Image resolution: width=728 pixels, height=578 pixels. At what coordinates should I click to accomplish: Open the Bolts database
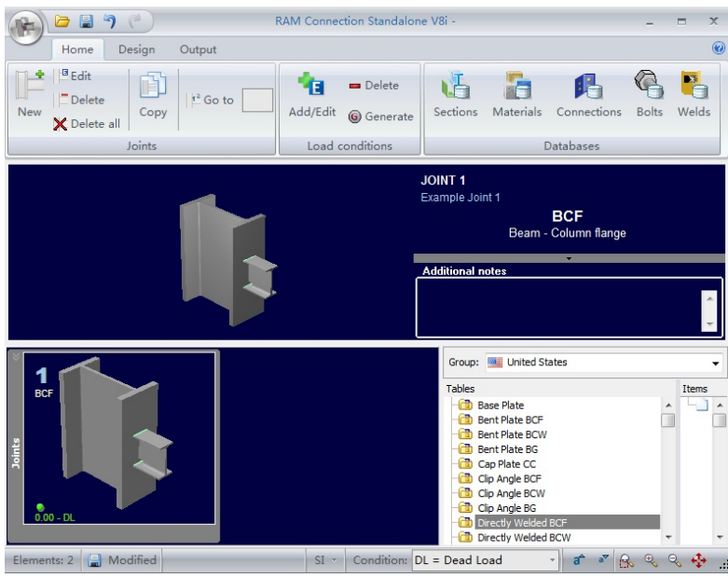pyautogui.click(x=649, y=94)
